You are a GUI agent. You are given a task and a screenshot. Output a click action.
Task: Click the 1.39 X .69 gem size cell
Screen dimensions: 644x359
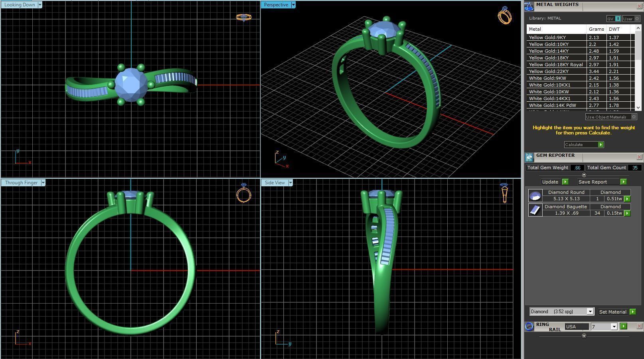pos(566,213)
